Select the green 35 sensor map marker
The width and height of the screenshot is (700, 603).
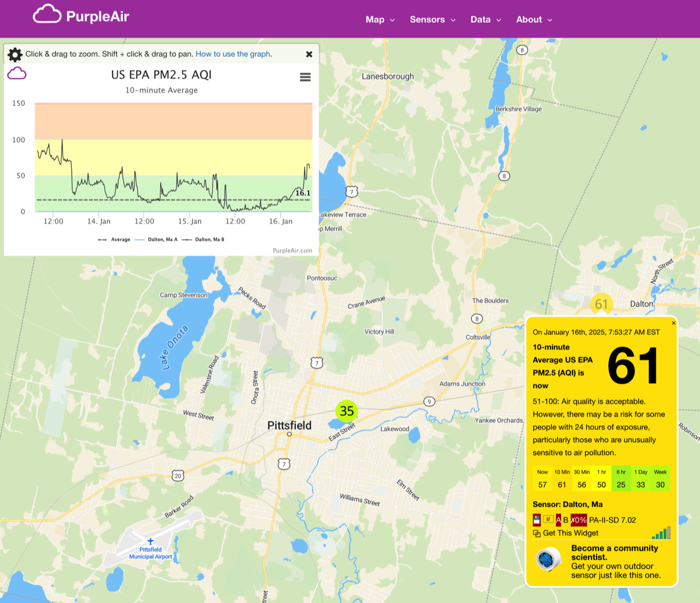coord(346,411)
